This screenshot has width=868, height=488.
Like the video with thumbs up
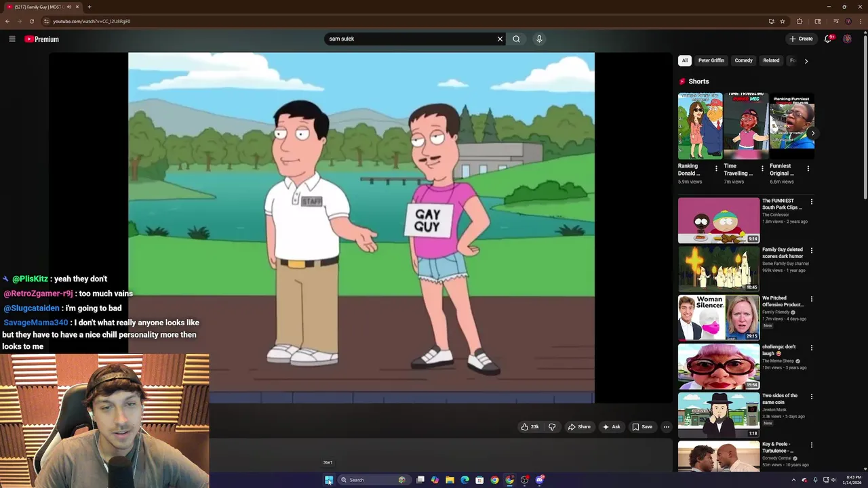pos(530,427)
